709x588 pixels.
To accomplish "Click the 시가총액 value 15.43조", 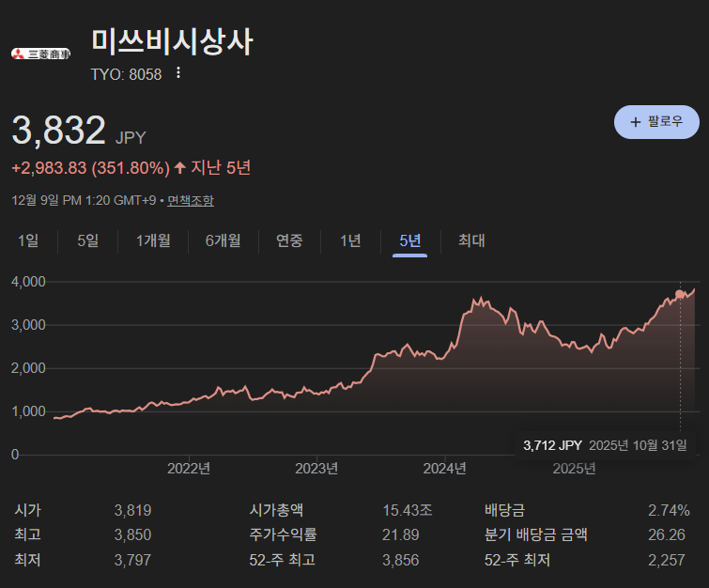I will 408,511.
